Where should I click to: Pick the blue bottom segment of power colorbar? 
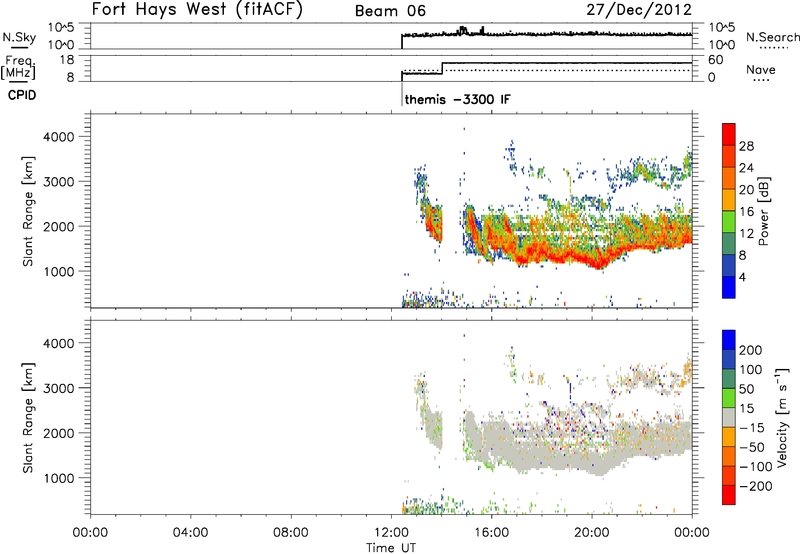coord(729,287)
